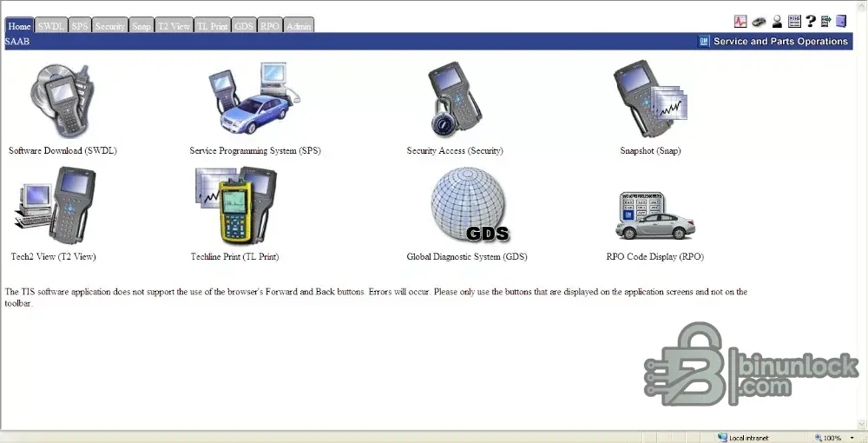Click the 100% zoom level text

tap(832, 438)
